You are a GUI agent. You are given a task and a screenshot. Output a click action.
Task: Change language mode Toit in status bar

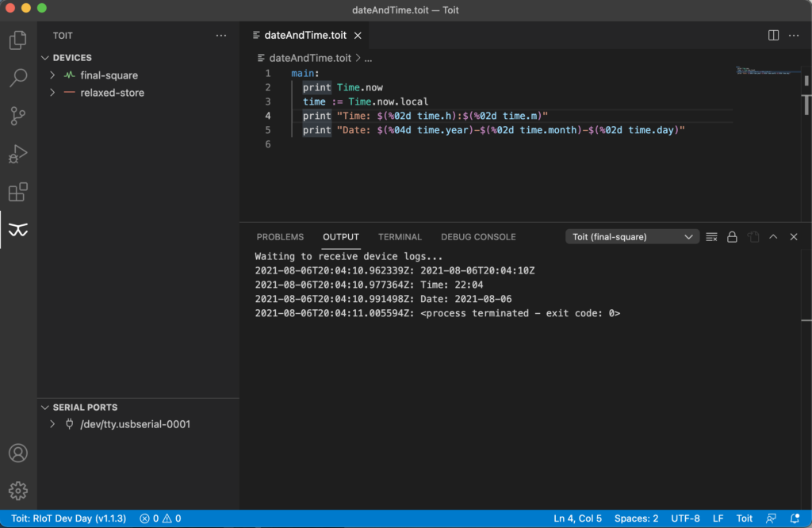click(744, 518)
